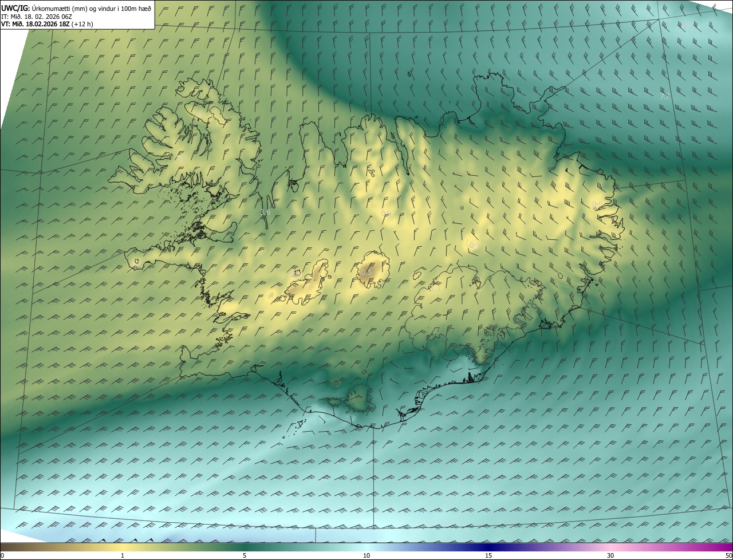Click the color scale tick label '30'
Screen dimensions: 733x560
point(610,555)
